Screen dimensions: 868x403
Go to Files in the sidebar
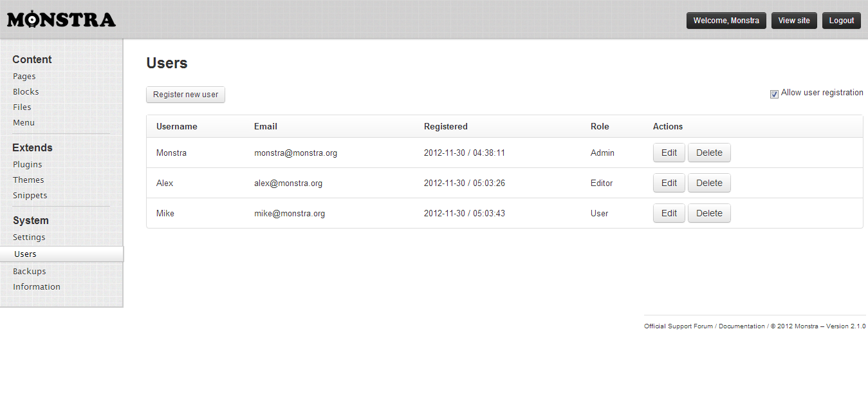(22, 107)
